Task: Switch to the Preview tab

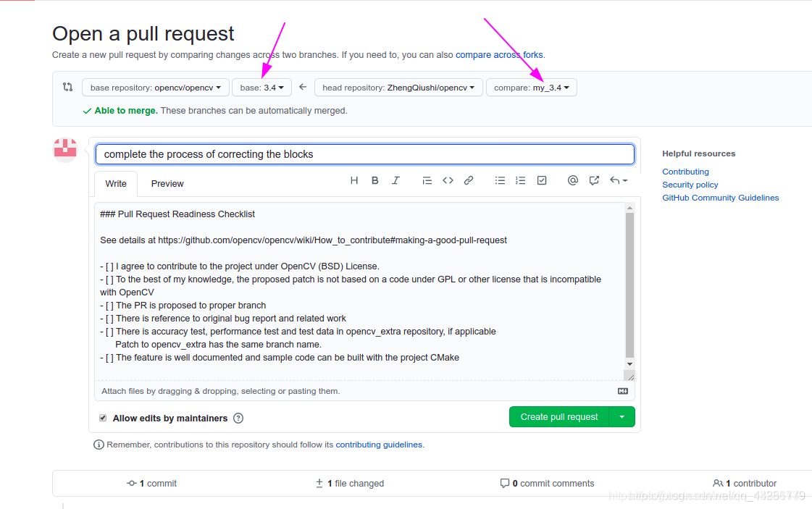Action: coord(167,184)
